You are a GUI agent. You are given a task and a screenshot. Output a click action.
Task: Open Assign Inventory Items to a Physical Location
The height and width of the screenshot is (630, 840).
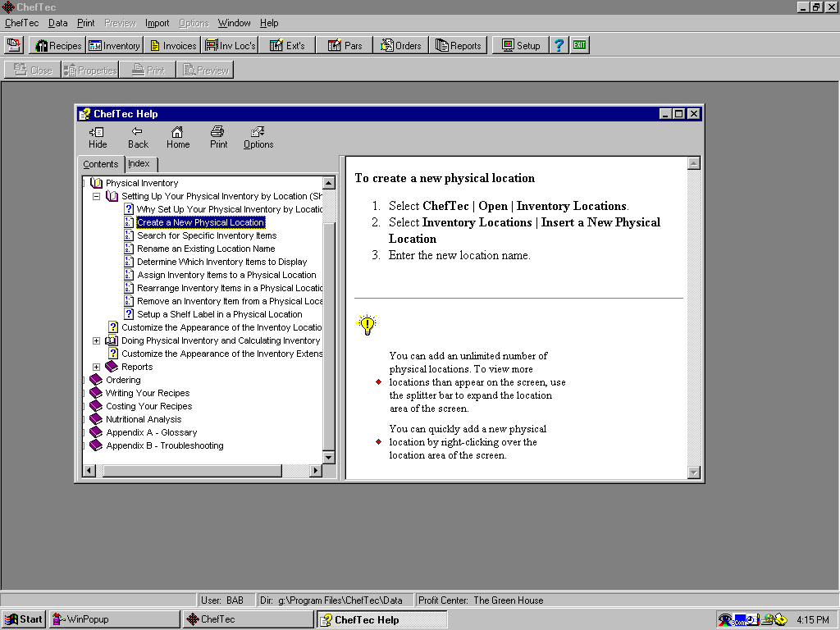coord(226,275)
